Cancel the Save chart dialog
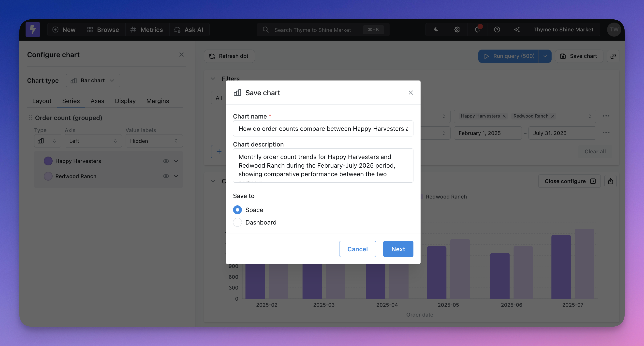 click(x=357, y=249)
